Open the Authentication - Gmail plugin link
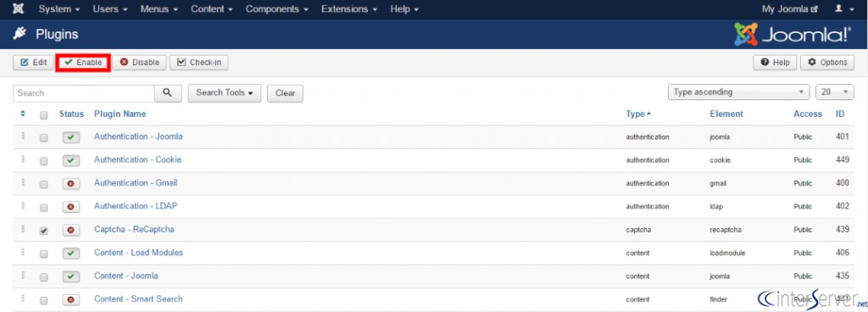Viewport: 868px width, 312px height. tap(136, 182)
